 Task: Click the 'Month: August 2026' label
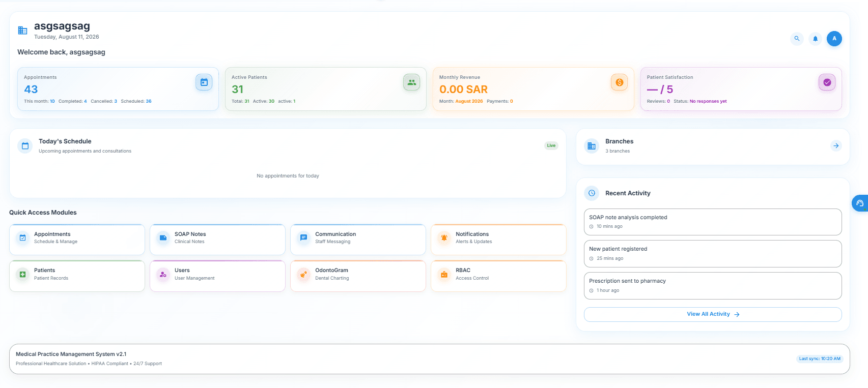coord(461,101)
